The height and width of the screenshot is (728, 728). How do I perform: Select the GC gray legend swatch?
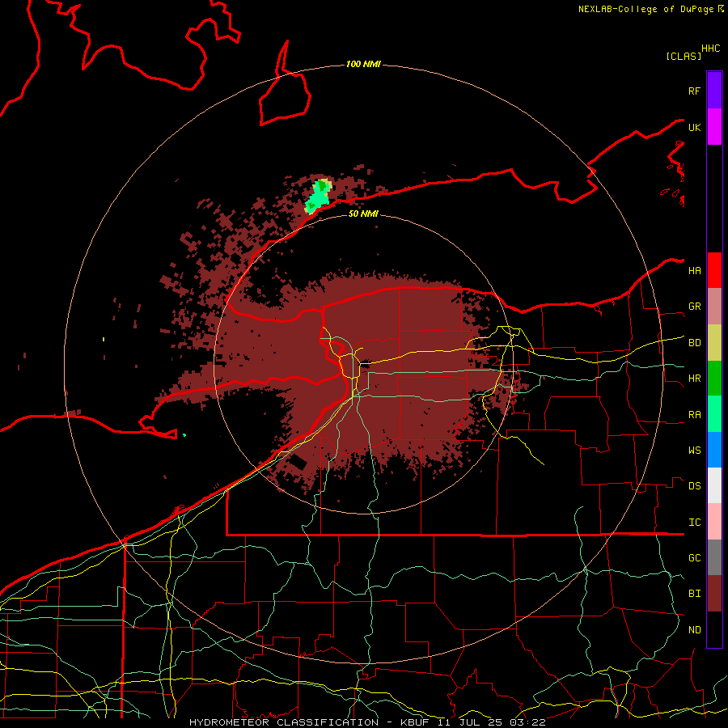(714, 557)
